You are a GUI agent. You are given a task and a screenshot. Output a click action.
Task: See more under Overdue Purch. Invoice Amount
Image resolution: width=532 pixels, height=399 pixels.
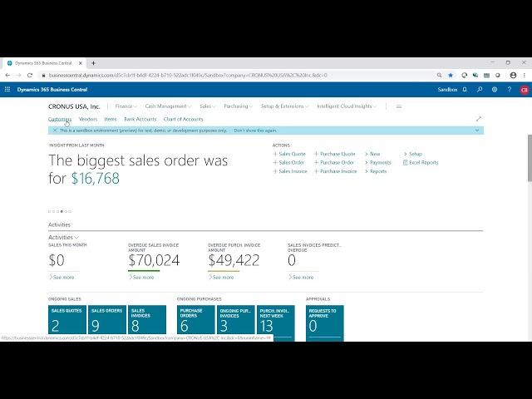[221, 277]
